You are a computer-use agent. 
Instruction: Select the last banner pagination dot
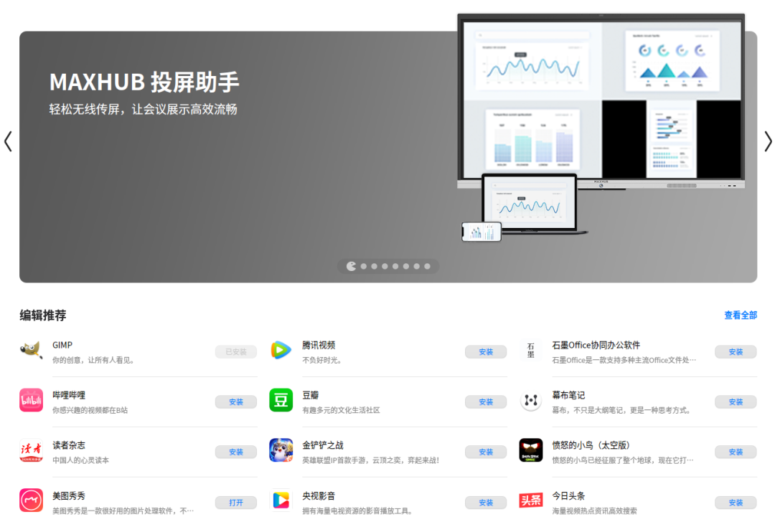point(427,266)
